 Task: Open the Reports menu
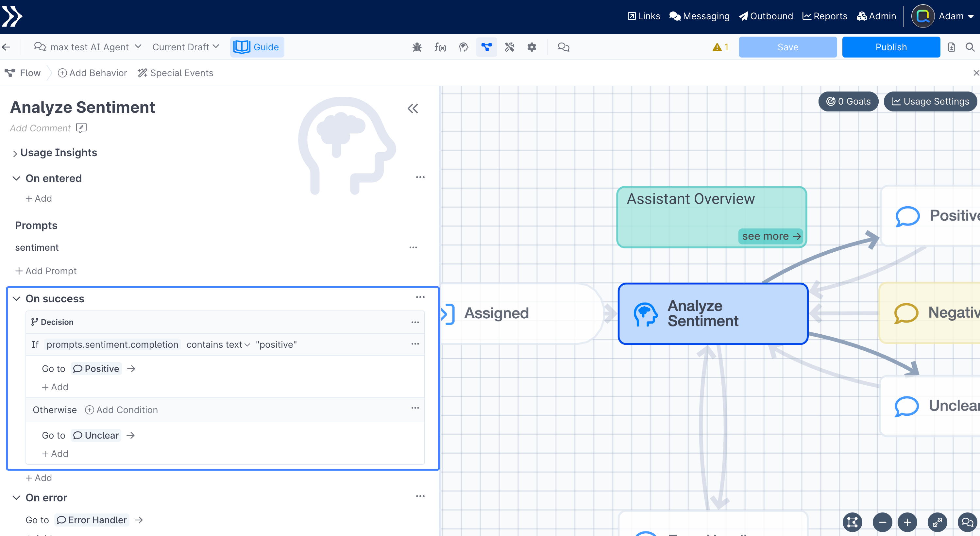[x=825, y=16]
